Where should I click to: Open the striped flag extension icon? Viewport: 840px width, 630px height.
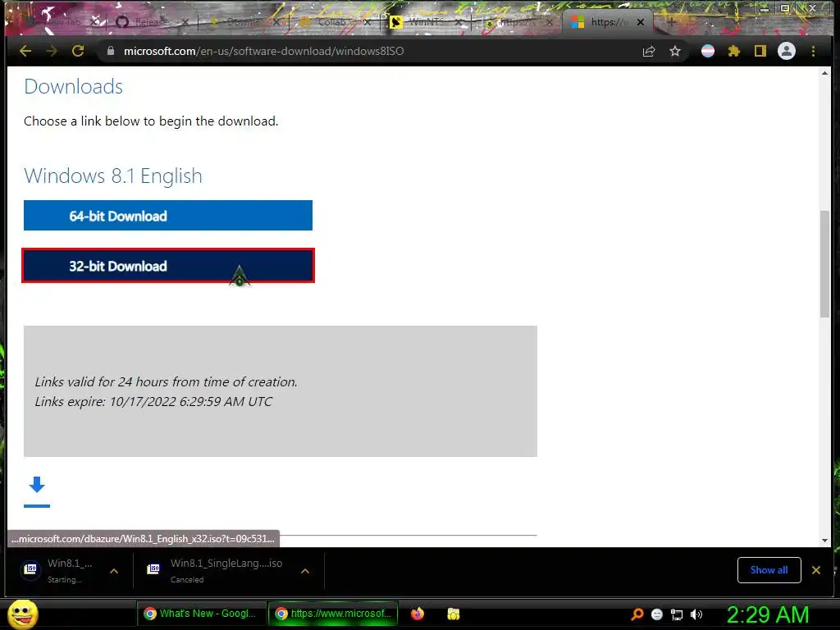tap(708, 51)
